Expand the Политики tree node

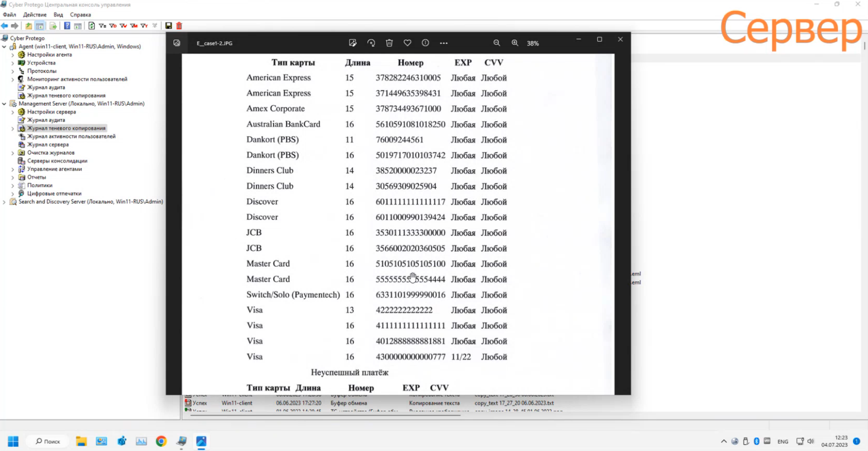(13, 186)
